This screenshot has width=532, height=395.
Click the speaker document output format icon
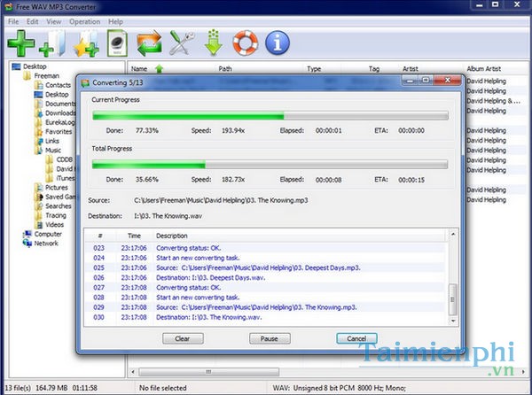117,43
